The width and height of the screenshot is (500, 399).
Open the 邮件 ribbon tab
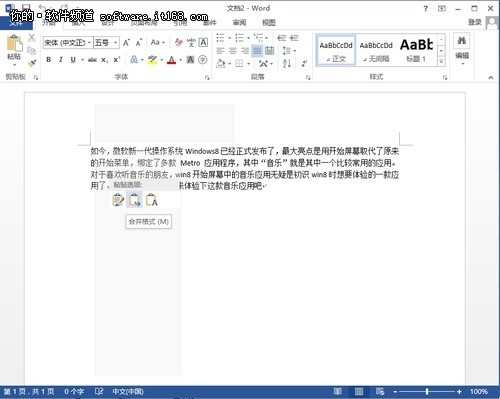[210, 23]
